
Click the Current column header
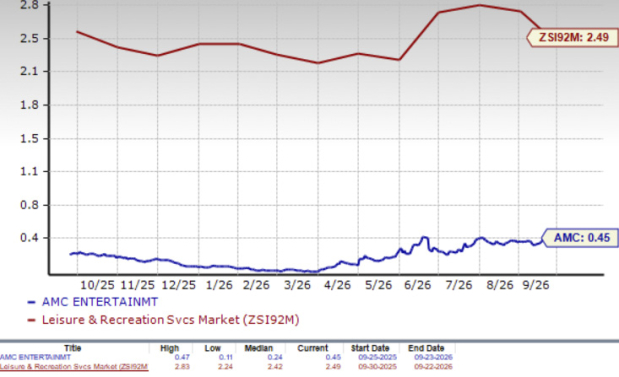point(313,348)
